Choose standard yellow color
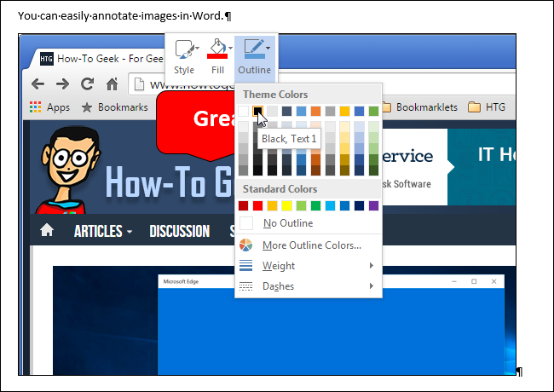Image resolution: width=554 pixels, height=392 pixels. [286, 205]
